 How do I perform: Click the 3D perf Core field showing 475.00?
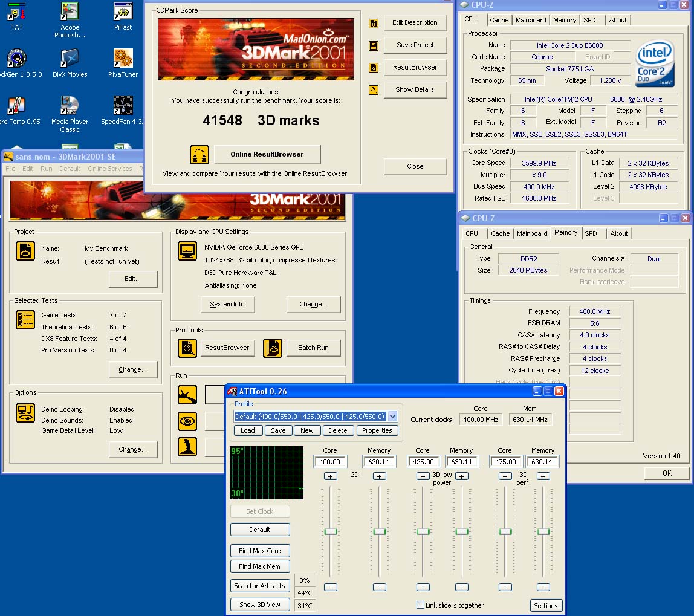pos(505,462)
